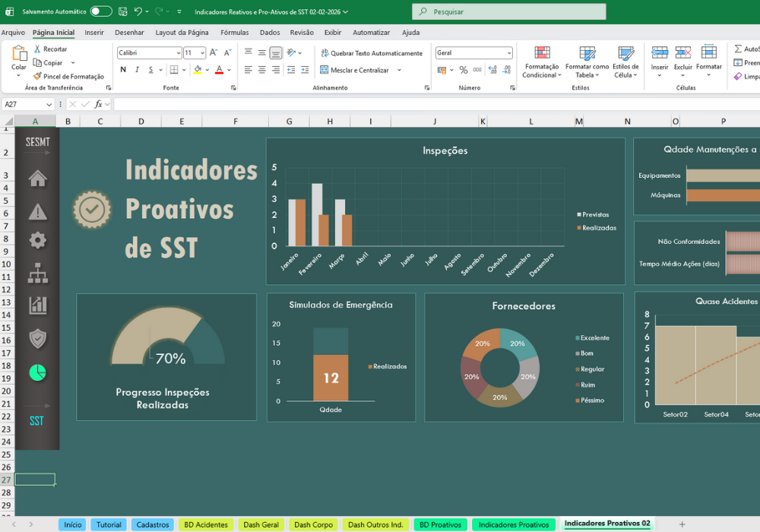Toggle center horizontal alignment

point(261,70)
